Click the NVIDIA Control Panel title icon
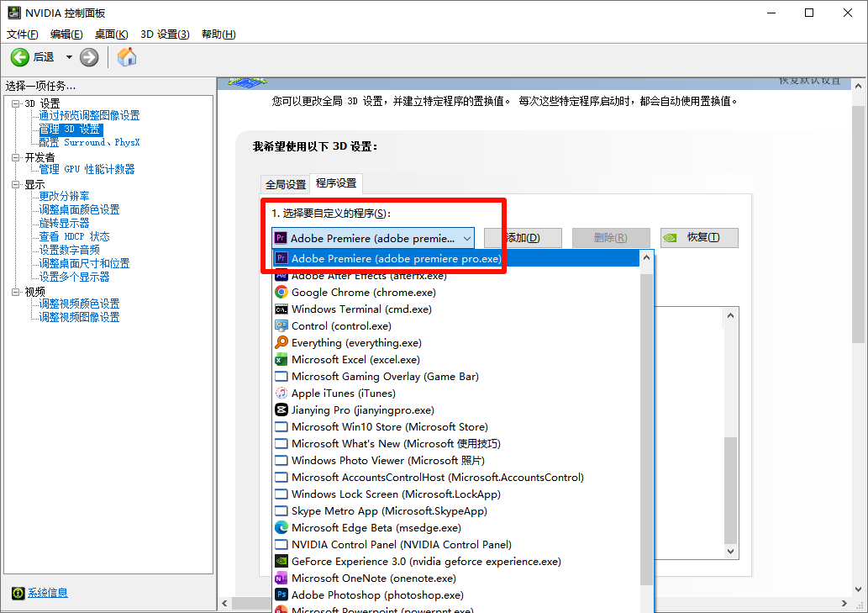 [13, 12]
